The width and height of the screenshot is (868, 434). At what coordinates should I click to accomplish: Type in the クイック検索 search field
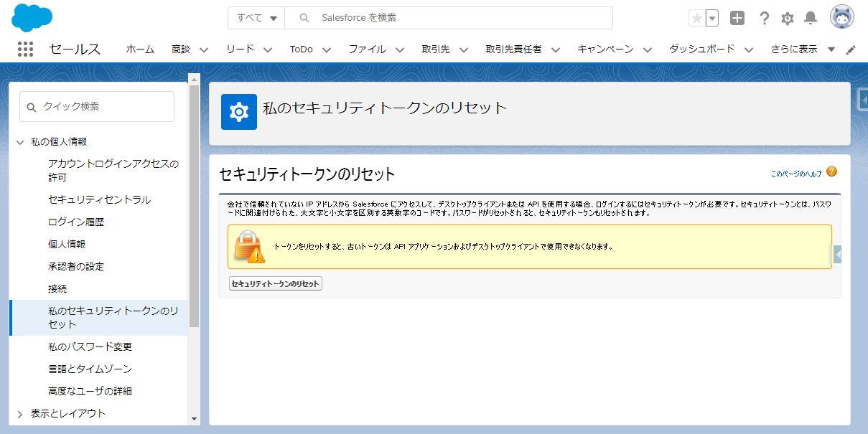pyautogui.click(x=96, y=106)
